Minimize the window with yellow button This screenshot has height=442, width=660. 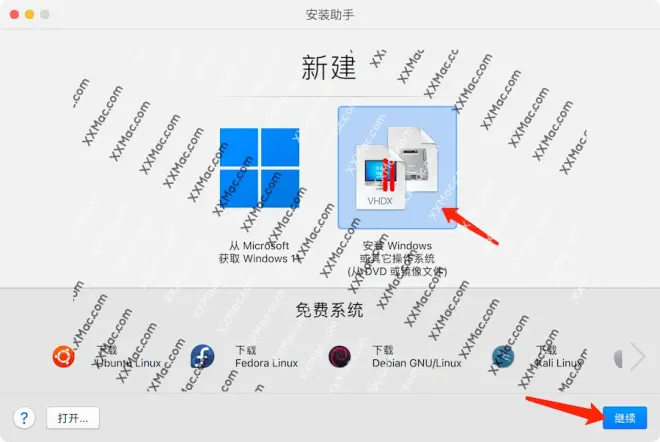coord(29,15)
